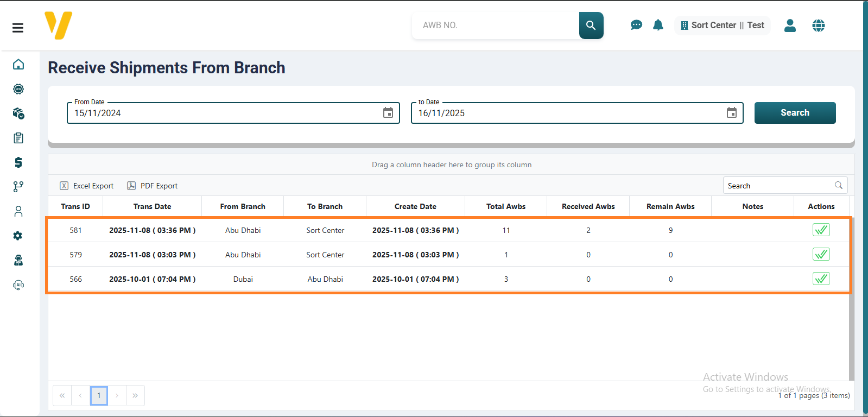Click the AWB search magnifier button

pos(591,26)
